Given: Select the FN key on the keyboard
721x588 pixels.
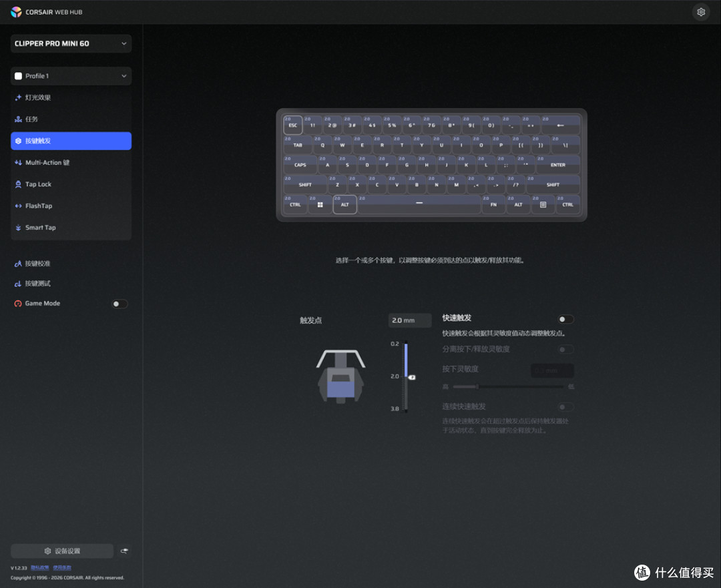Looking at the screenshot, I should (x=493, y=204).
